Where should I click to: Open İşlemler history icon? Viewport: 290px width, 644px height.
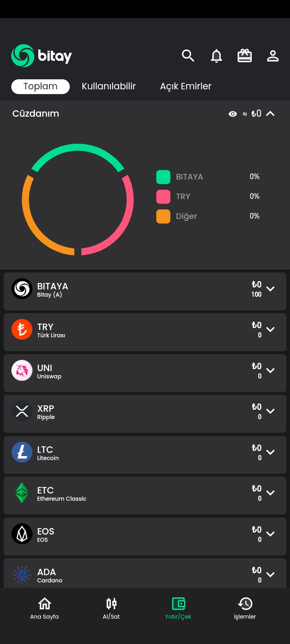[x=245, y=608]
